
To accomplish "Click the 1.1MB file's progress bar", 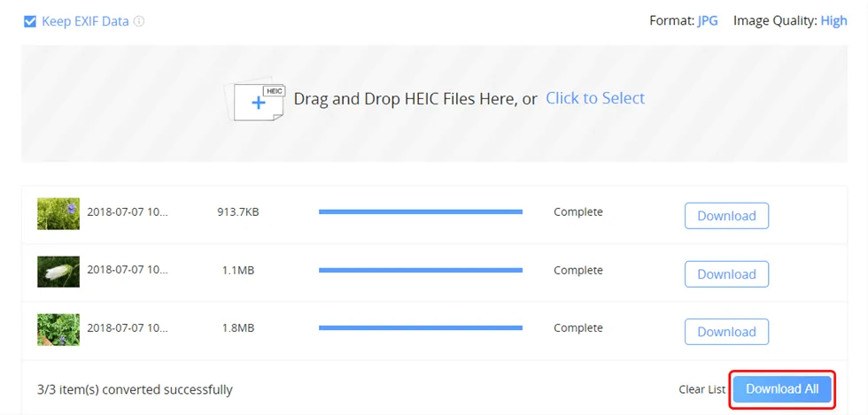I will point(421,271).
